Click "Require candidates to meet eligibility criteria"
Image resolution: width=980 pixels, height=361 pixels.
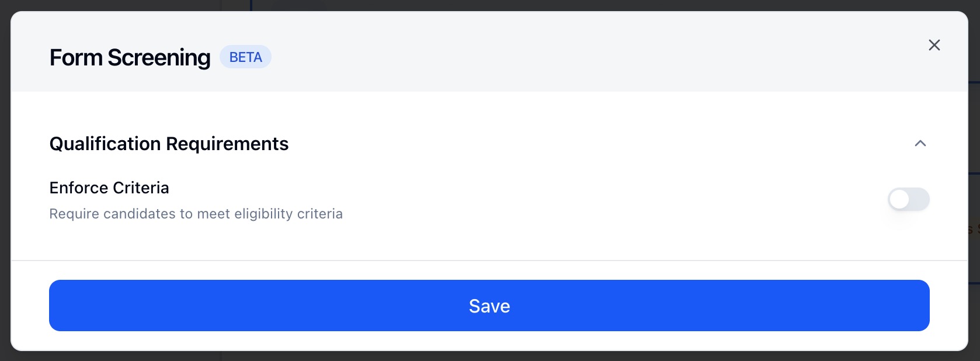click(196, 214)
